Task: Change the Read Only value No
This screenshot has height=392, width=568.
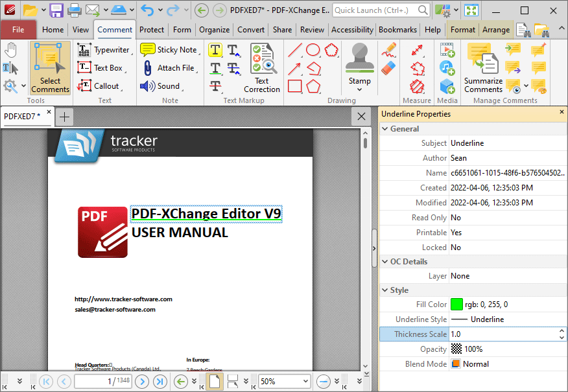Action: pyautogui.click(x=508, y=218)
